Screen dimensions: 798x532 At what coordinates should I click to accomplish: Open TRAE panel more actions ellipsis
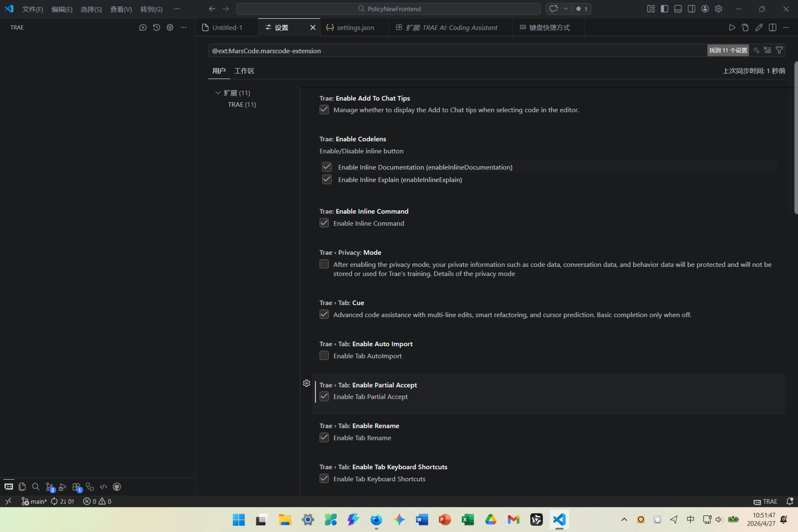183,27
